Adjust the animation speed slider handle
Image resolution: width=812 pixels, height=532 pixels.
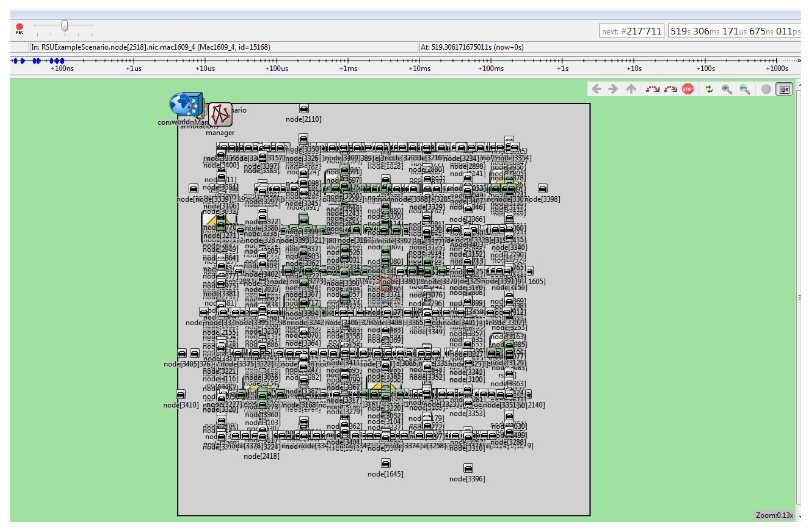(64, 26)
